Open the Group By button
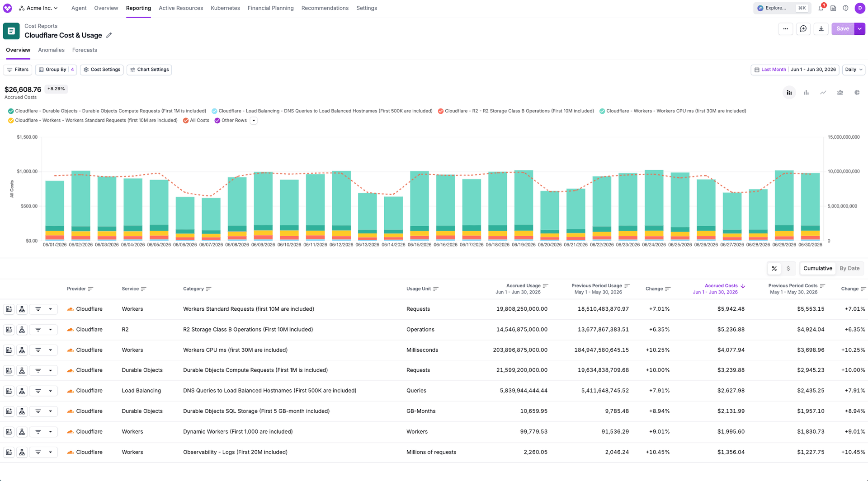868x481 pixels. pos(56,70)
